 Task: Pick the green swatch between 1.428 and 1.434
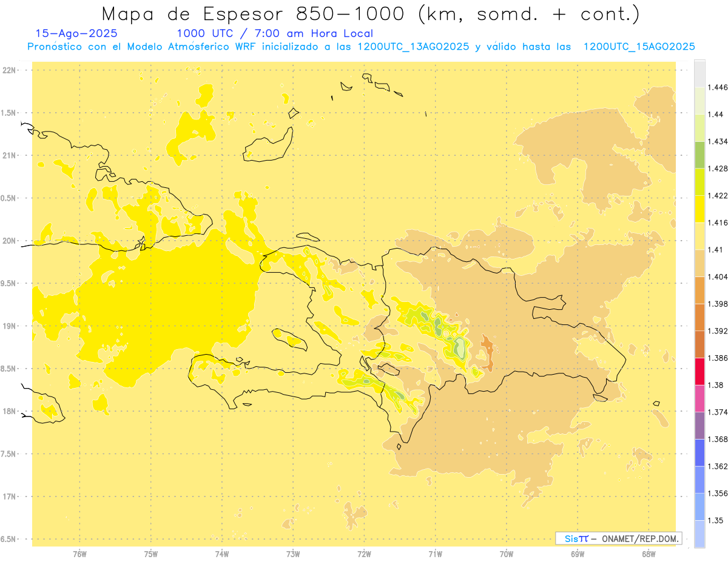click(x=699, y=155)
